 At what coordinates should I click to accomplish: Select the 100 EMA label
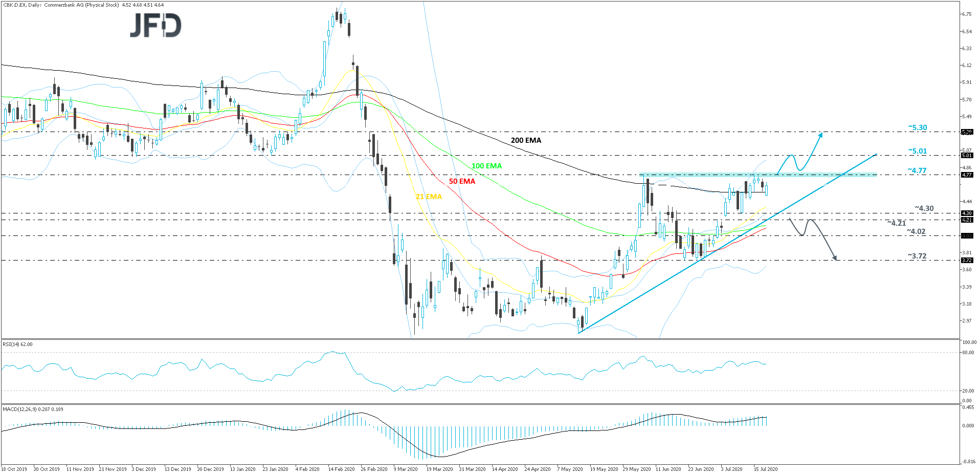tap(486, 165)
